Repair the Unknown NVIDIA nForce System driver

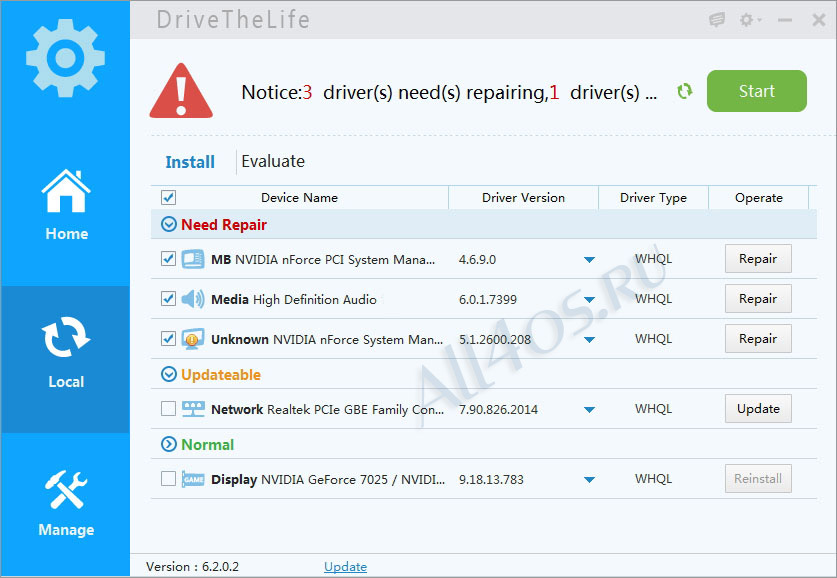click(758, 339)
